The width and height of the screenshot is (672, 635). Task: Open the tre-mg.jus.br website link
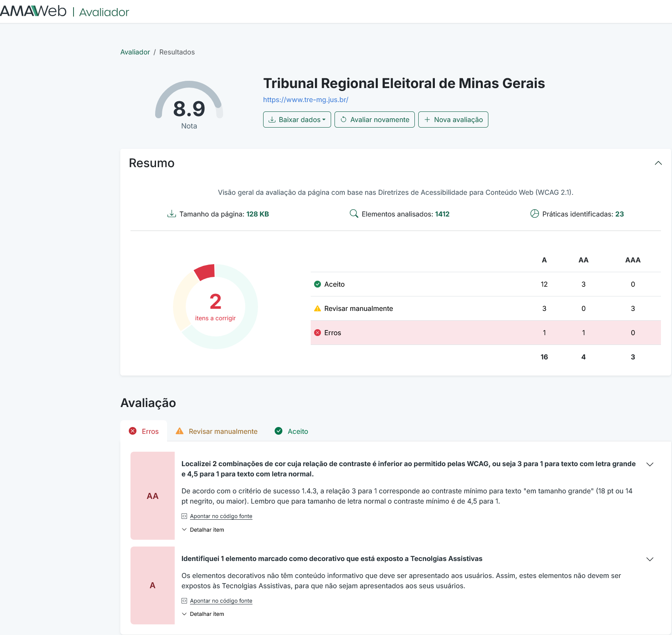[x=306, y=100]
